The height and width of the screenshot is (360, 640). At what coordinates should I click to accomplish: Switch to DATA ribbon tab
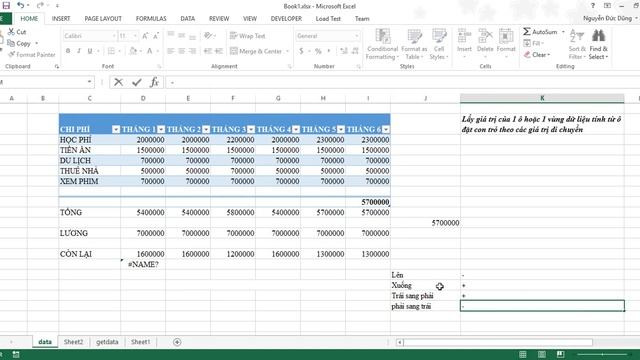click(187, 19)
